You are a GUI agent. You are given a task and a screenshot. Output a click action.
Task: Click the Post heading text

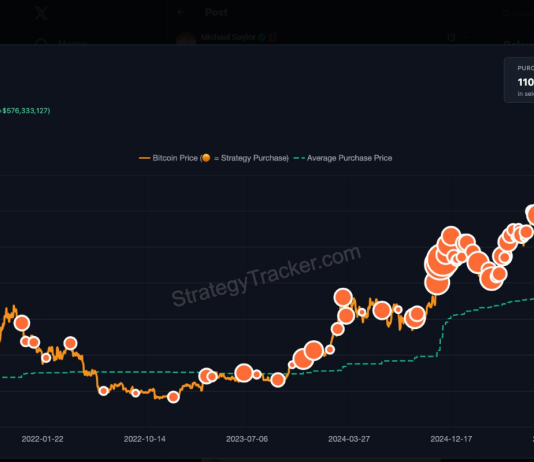pos(216,13)
